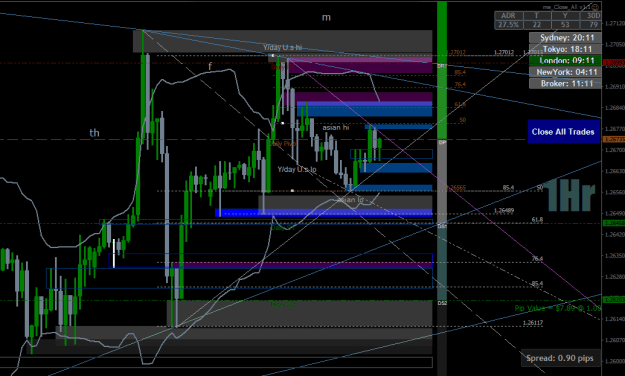Select the Y/day U.s lo label
Image resolution: width=625 pixels, height=376 pixels.
click(x=297, y=169)
